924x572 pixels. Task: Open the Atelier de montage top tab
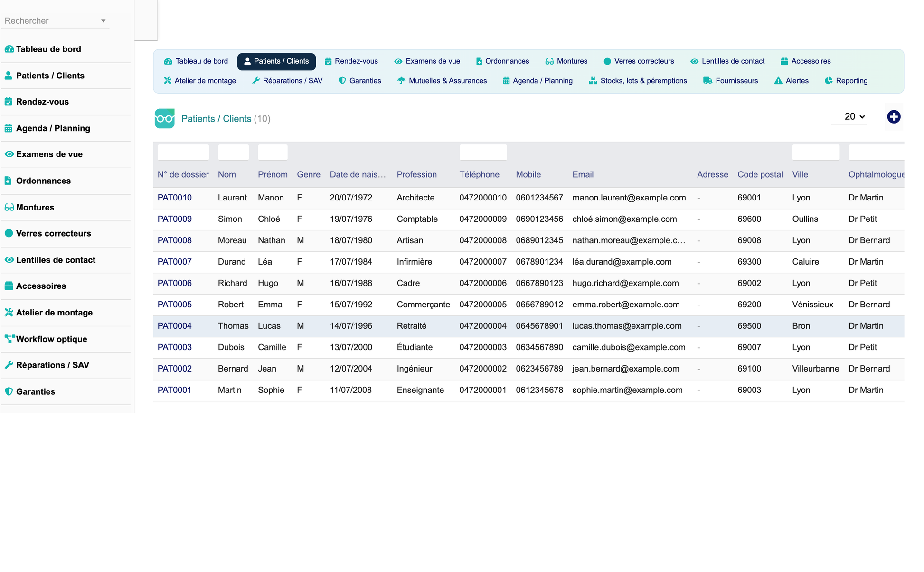click(x=200, y=81)
